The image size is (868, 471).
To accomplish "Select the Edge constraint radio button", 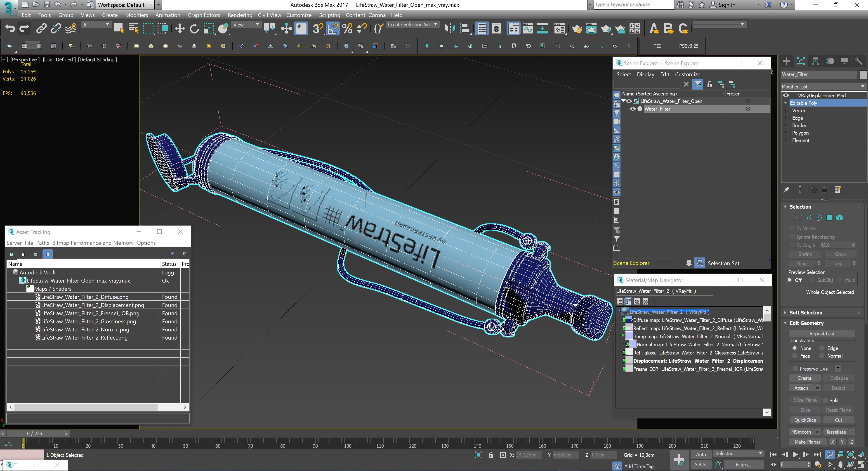I will click(x=821, y=348).
